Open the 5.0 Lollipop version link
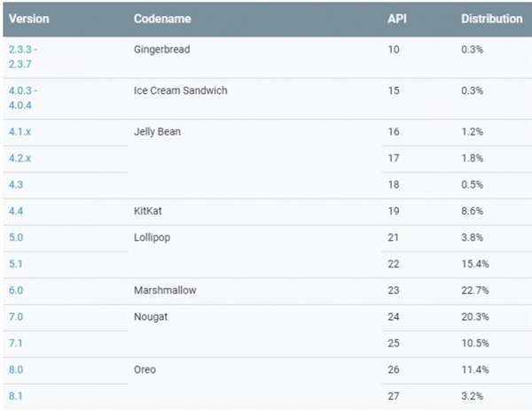This screenshot has width=532, height=412. (x=16, y=237)
